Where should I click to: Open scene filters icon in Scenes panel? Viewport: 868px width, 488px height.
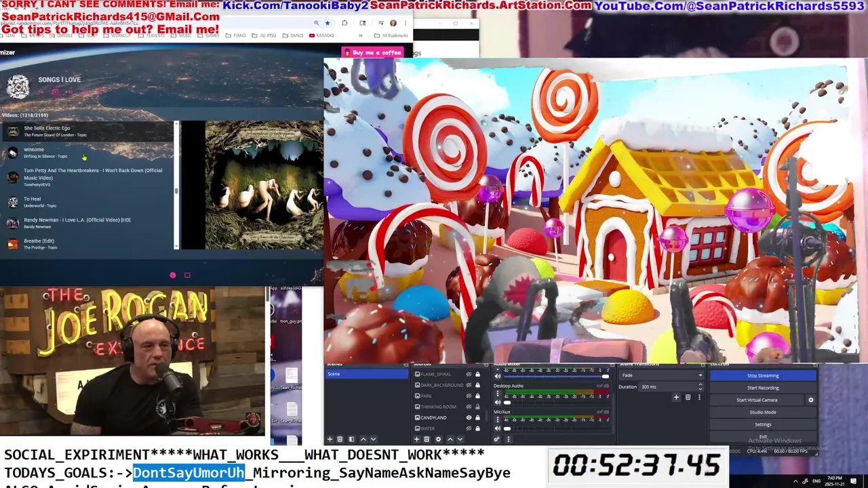[x=351, y=439]
